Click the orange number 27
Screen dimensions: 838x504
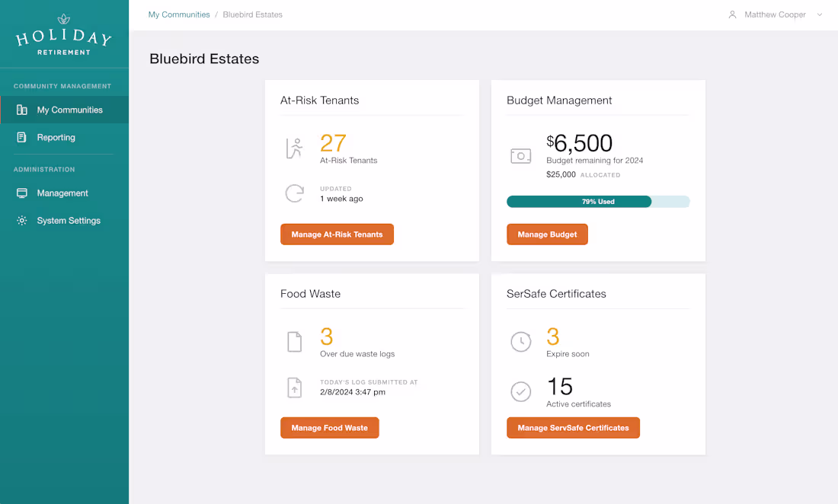[x=333, y=143]
